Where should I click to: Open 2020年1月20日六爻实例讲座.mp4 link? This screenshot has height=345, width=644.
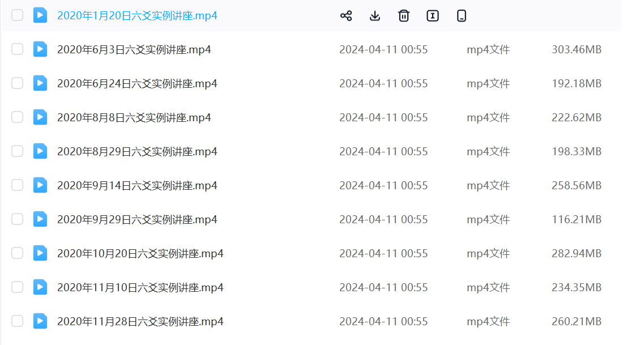click(137, 16)
